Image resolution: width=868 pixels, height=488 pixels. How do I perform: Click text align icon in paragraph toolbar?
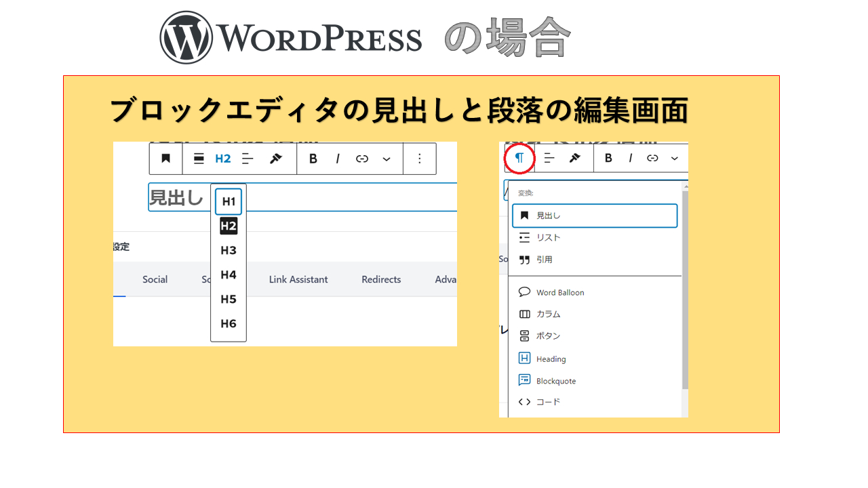point(549,158)
